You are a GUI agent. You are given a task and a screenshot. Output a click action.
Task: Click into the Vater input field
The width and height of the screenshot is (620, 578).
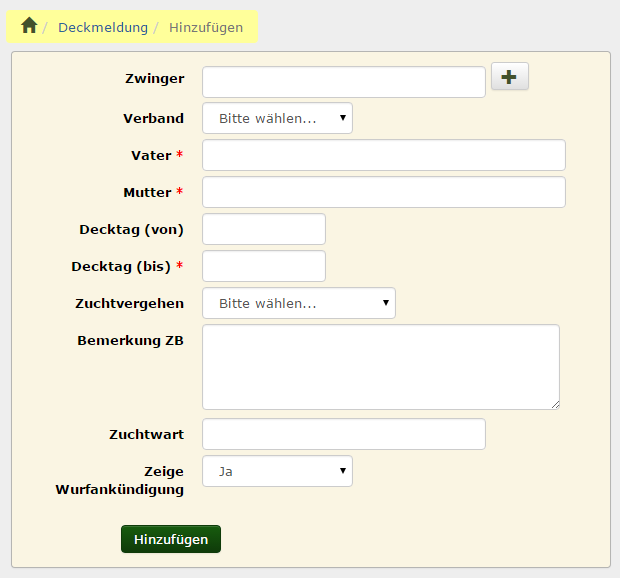(x=383, y=155)
